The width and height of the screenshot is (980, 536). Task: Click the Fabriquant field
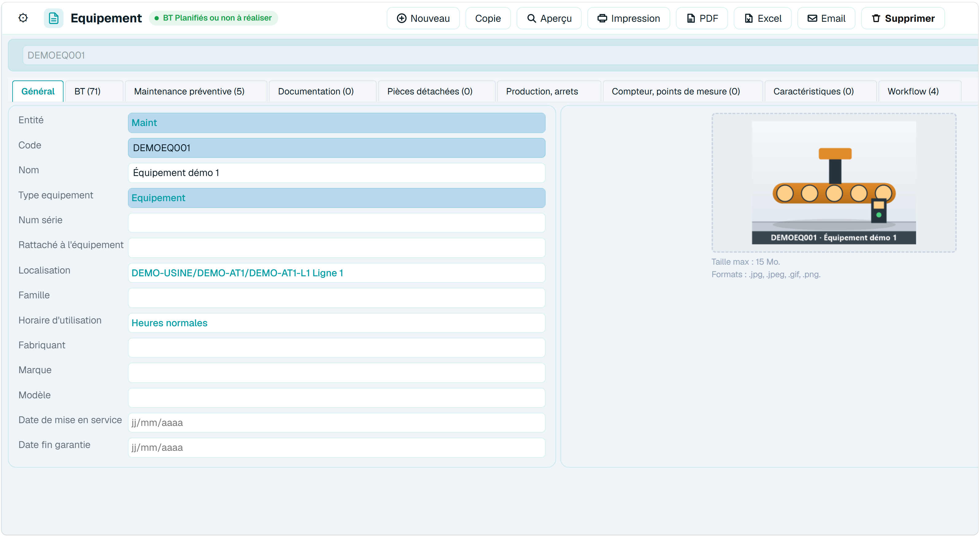click(336, 348)
